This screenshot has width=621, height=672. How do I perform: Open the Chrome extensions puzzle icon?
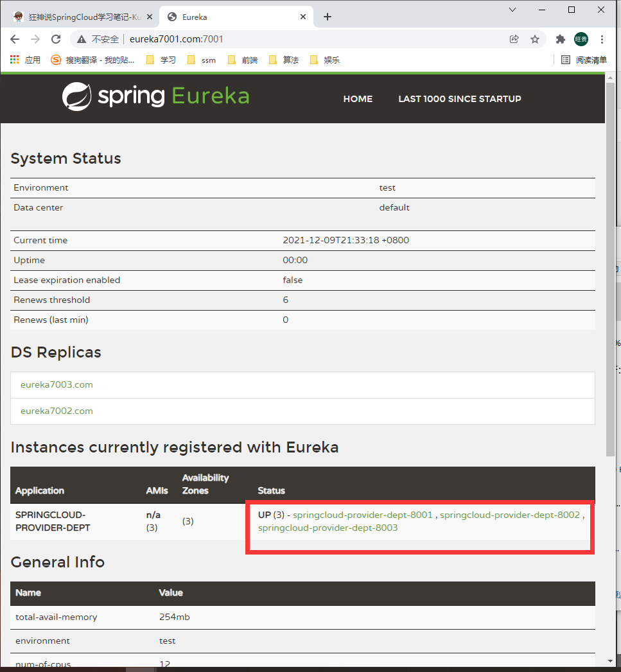559,39
